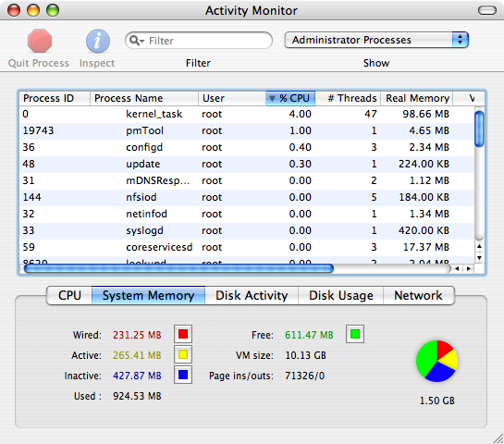Click the yellow minimize window button
The width and height of the screenshot is (504, 444).
33,10
